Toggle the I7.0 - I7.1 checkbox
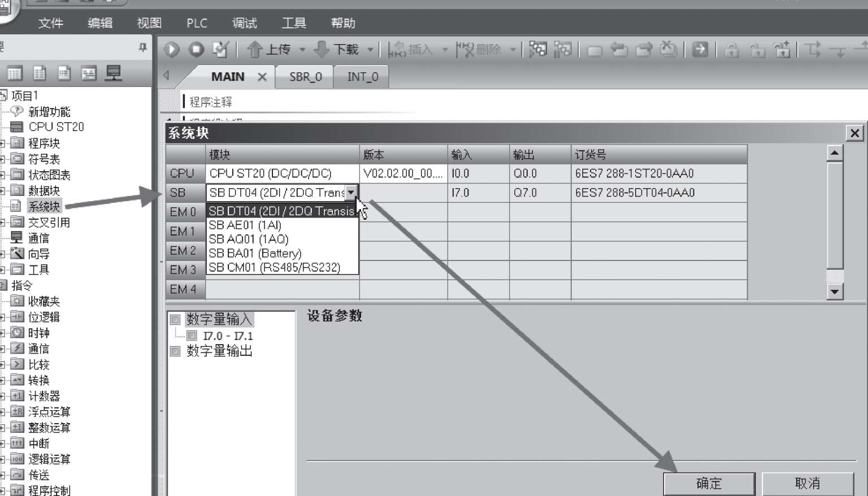This screenshot has width=868, height=496. pyautogui.click(x=192, y=336)
